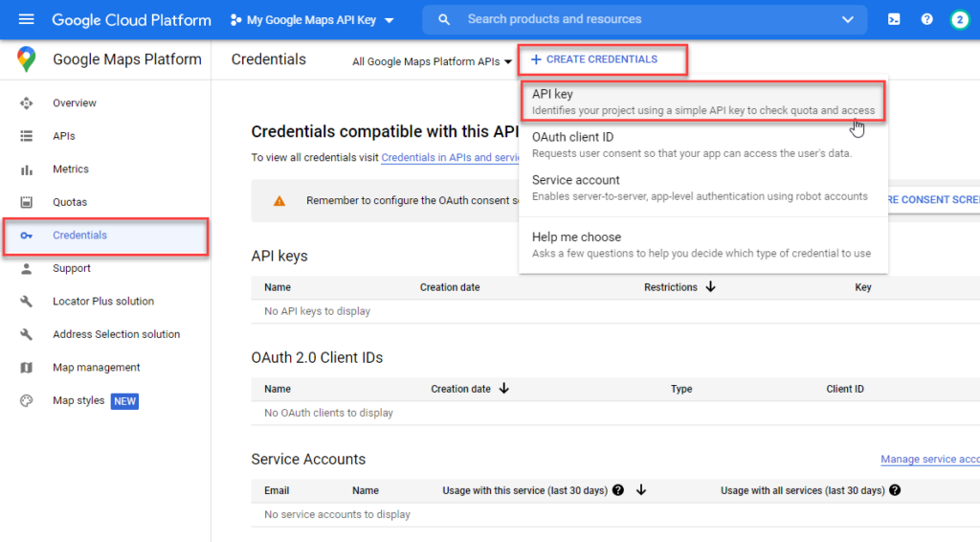Click the Google Maps Platform pin logo

click(x=27, y=59)
